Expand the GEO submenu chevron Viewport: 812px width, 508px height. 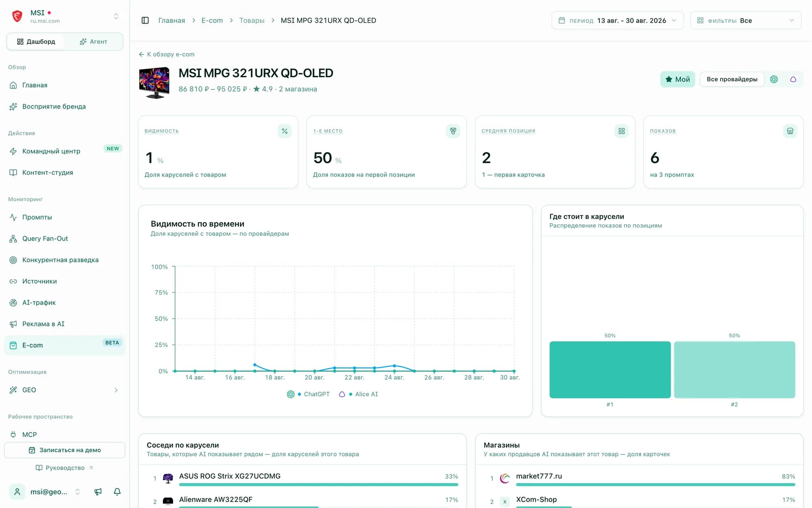tap(116, 390)
